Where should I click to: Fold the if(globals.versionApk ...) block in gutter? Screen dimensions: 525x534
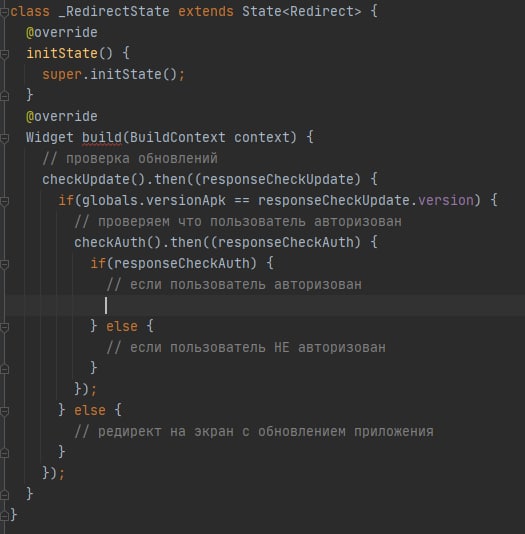click(x=4, y=201)
